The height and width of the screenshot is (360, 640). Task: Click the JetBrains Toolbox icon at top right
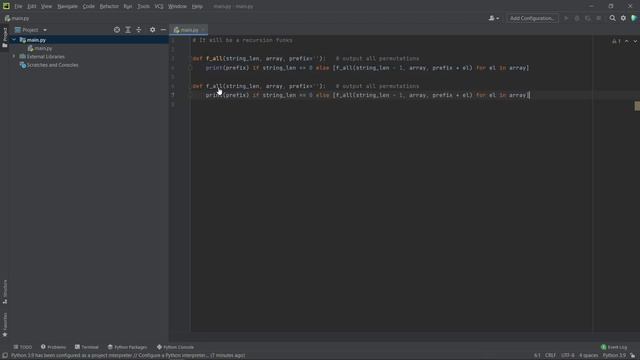[634, 18]
